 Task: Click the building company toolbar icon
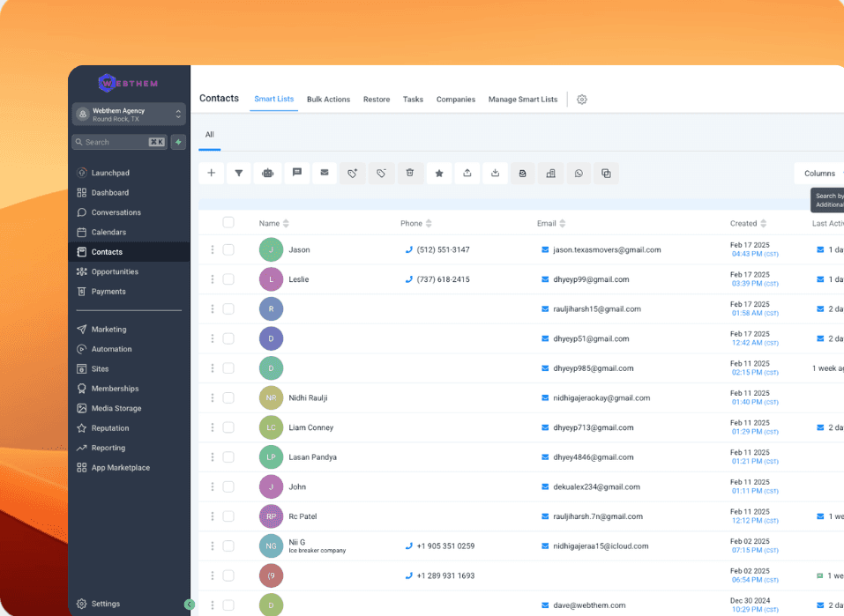[550, 174]
